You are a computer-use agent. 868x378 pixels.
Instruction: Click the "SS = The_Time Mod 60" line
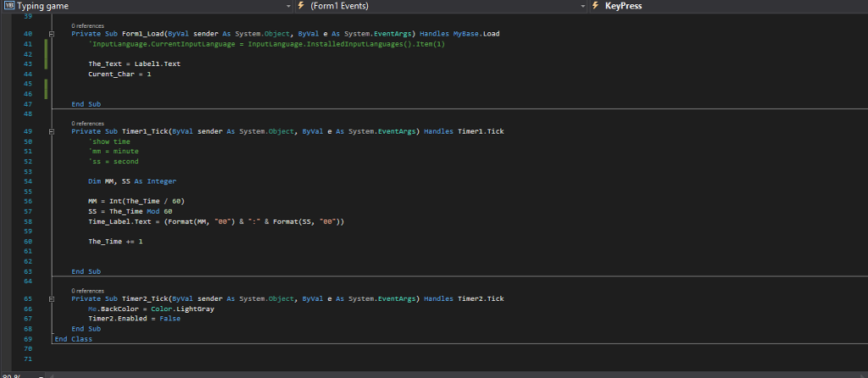pyautogui.click(x=130, y=211)
